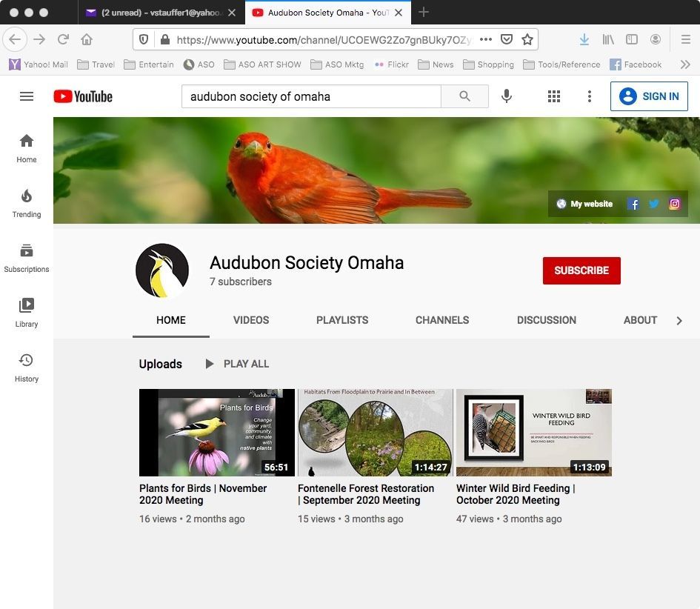Open the channel's Twitter link on banner

click(654, 204)
